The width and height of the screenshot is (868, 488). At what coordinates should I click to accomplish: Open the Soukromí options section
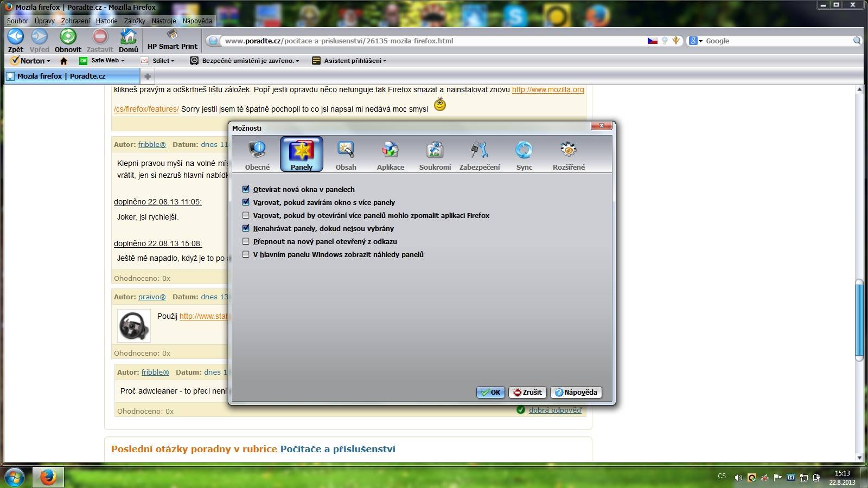[x=435, y=155]
